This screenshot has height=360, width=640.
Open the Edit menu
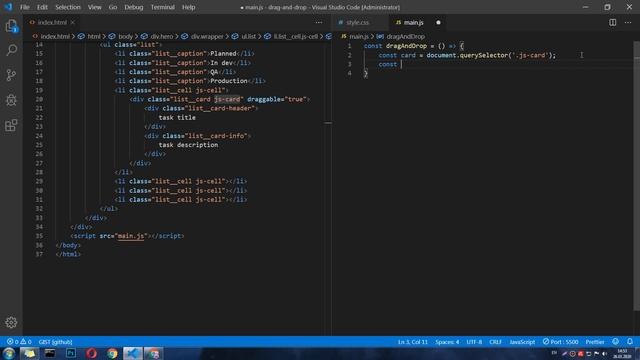[42, 7]
